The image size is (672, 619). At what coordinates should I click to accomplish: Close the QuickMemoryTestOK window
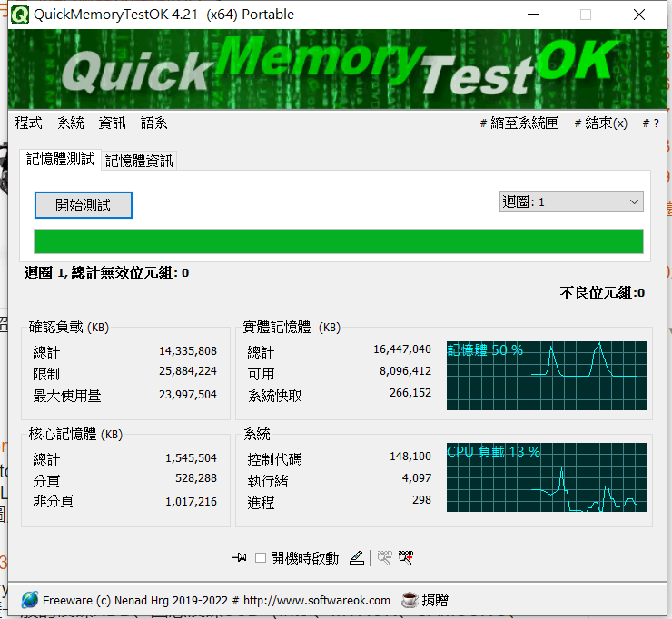[x=639, y=15]
